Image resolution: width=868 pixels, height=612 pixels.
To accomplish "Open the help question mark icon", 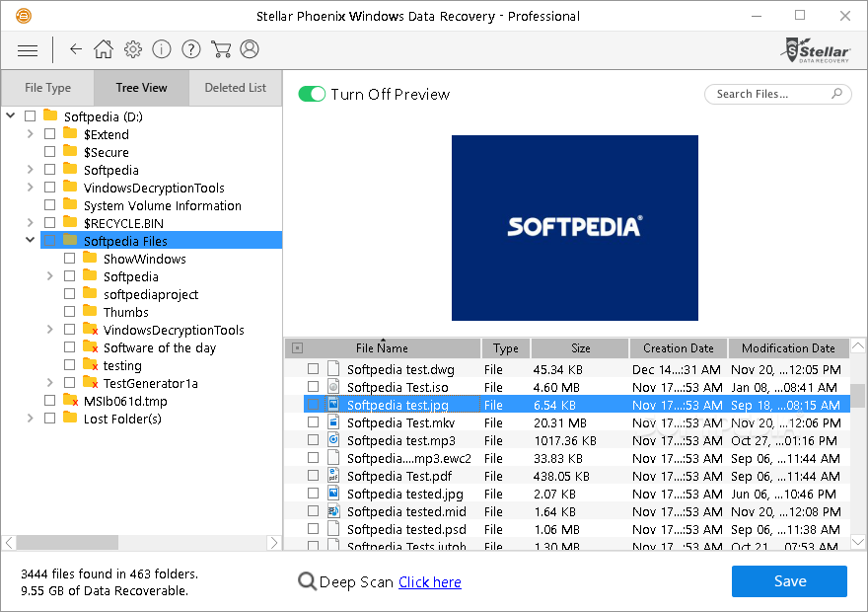I will 191,49.
